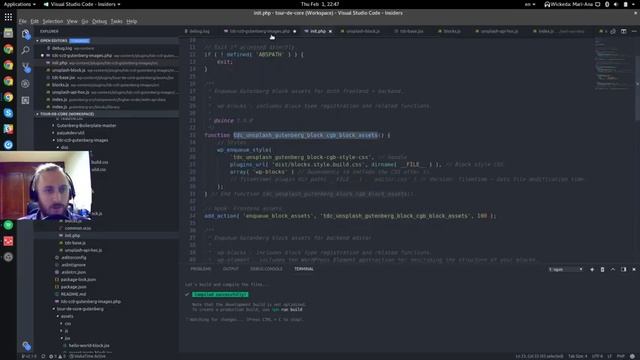
Task: Click the PHP language mode in status bar
Action: coord(621,356)
